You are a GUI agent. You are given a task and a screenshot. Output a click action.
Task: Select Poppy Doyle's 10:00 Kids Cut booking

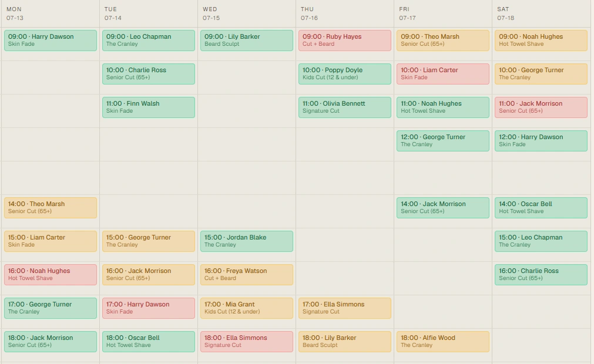click(x=345, y=74)
